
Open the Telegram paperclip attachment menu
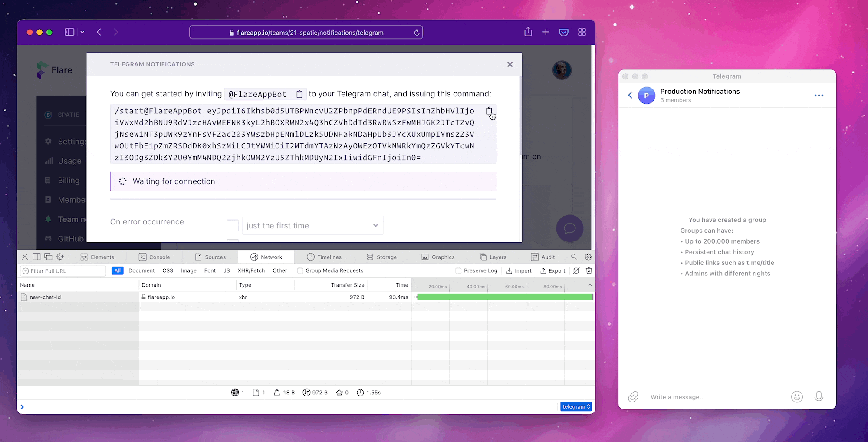[633, 397]
